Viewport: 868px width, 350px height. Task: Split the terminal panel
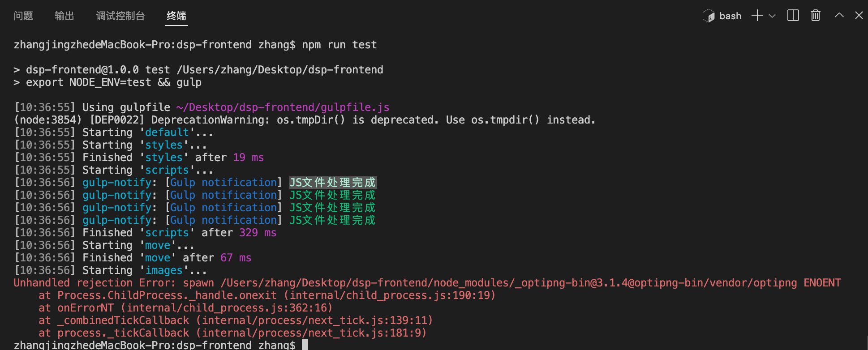[x=793, y=16]
